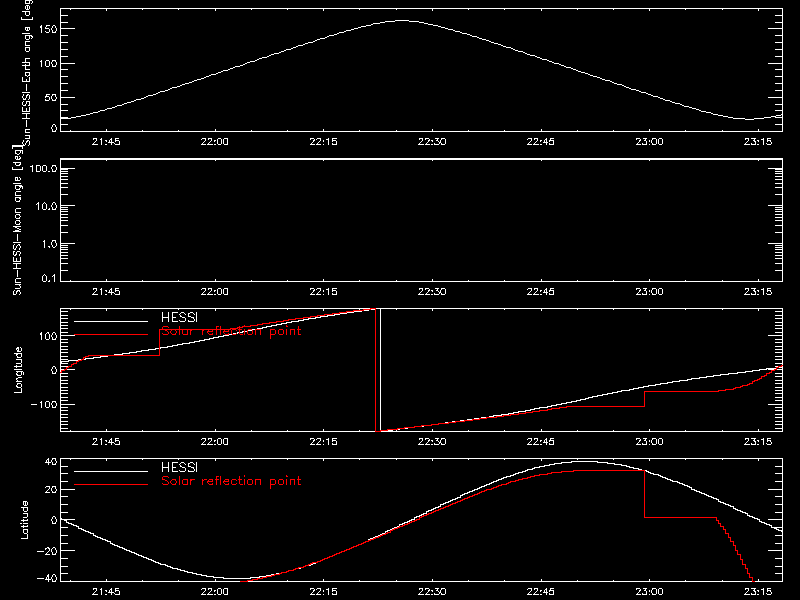Click 23:00 time label under Longitude plot
The width and height of the screenshot is (800, 600).
[649, 442]
